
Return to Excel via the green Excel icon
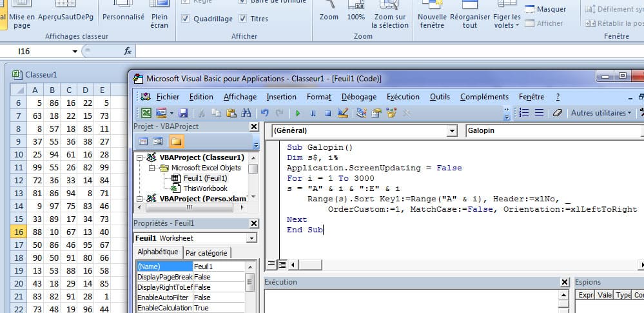pyautogui.click(x=146, y=113)
